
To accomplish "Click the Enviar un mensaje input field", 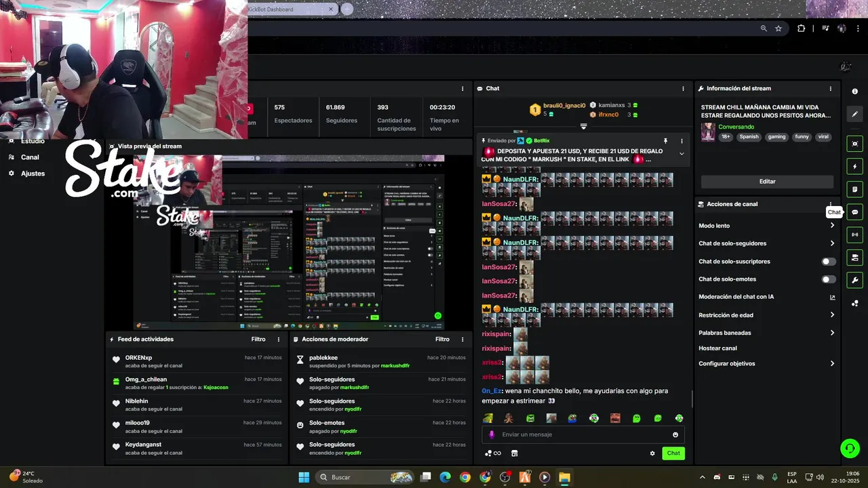I will [x=583, y=434].
